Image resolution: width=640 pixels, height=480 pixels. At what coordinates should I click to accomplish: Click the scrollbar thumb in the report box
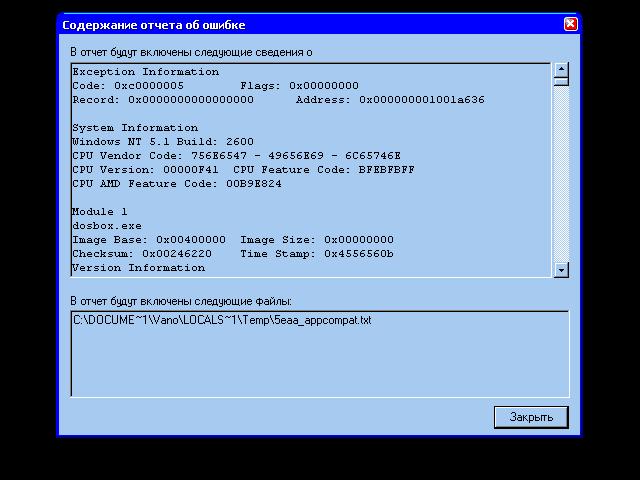tap(561, 82)
